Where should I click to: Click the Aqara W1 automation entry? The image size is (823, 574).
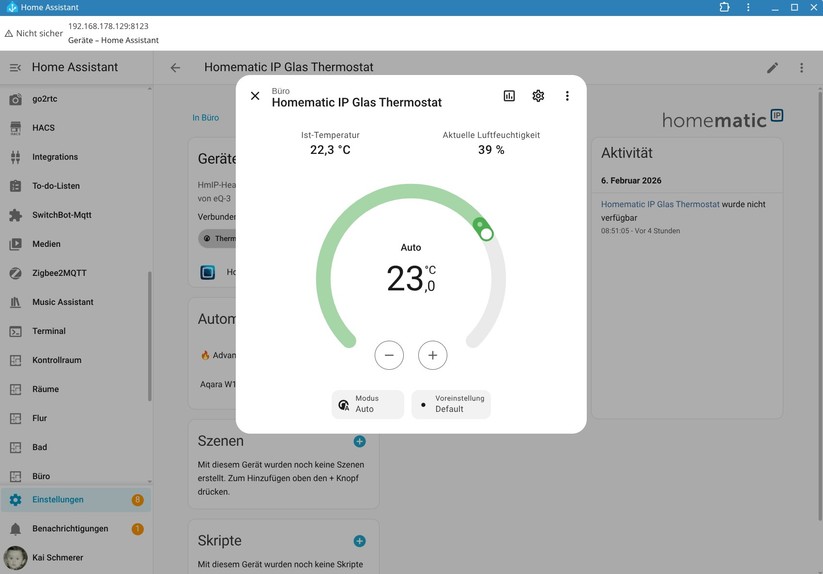click(218, 384)
